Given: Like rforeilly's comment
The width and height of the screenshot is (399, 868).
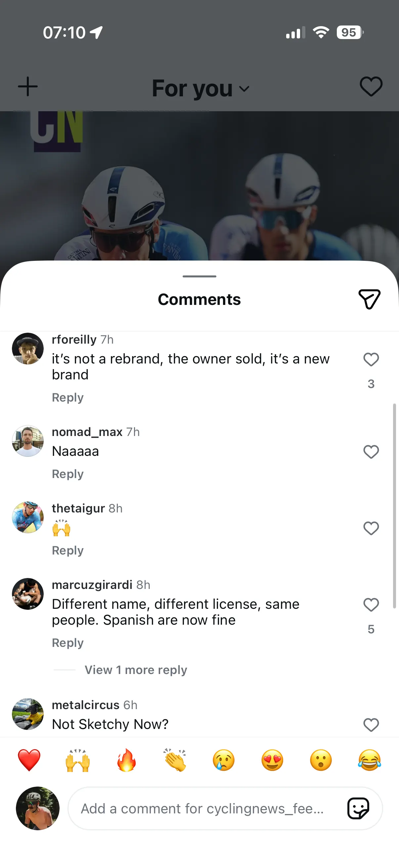Looking at the screenshot, I should click(x=371, y=360).
